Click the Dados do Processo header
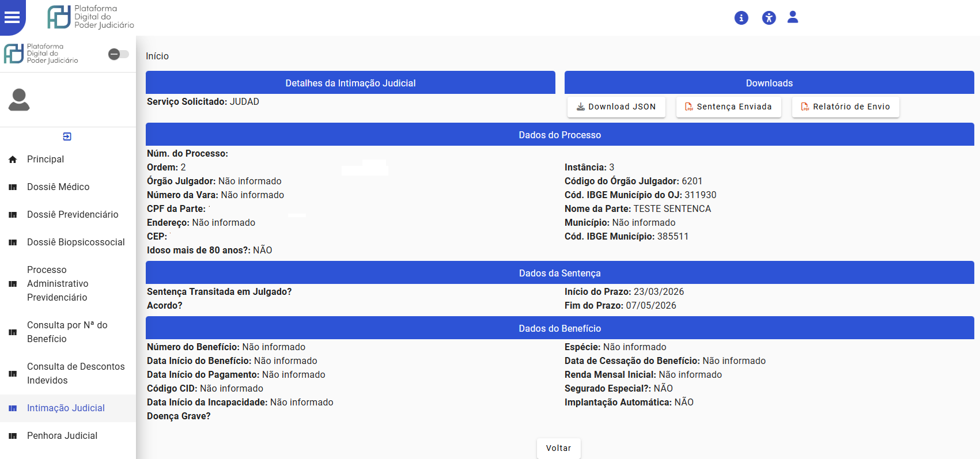This screenshot has width=980, height=459. coord(560,135)
